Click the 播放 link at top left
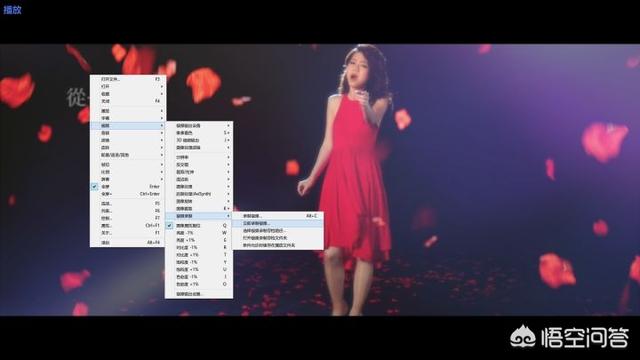640x360 pixels. coord(12,9)
